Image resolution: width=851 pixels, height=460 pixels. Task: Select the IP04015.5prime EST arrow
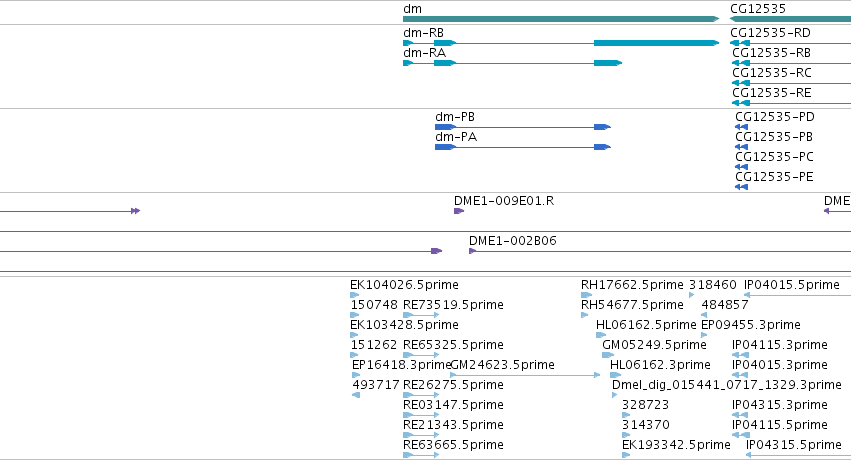point(797,295)
